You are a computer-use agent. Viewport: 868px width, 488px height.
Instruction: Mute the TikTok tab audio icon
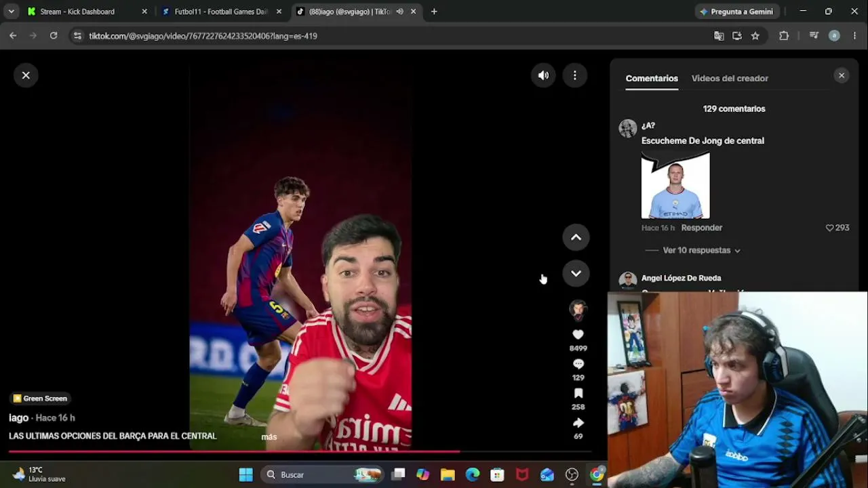pos(399,12)
